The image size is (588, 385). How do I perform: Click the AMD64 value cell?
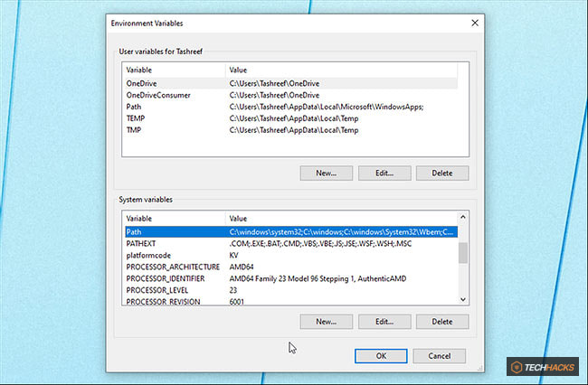point(242,267)
